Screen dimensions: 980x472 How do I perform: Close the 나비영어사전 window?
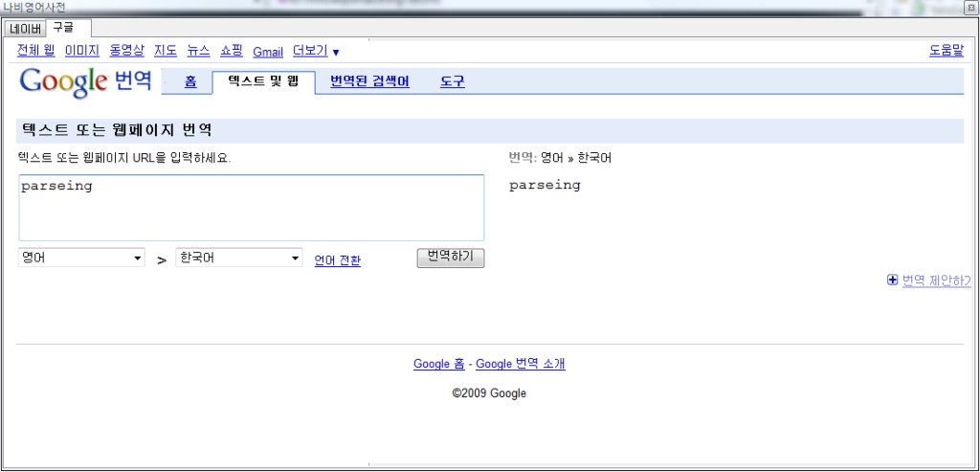(972, 8)
